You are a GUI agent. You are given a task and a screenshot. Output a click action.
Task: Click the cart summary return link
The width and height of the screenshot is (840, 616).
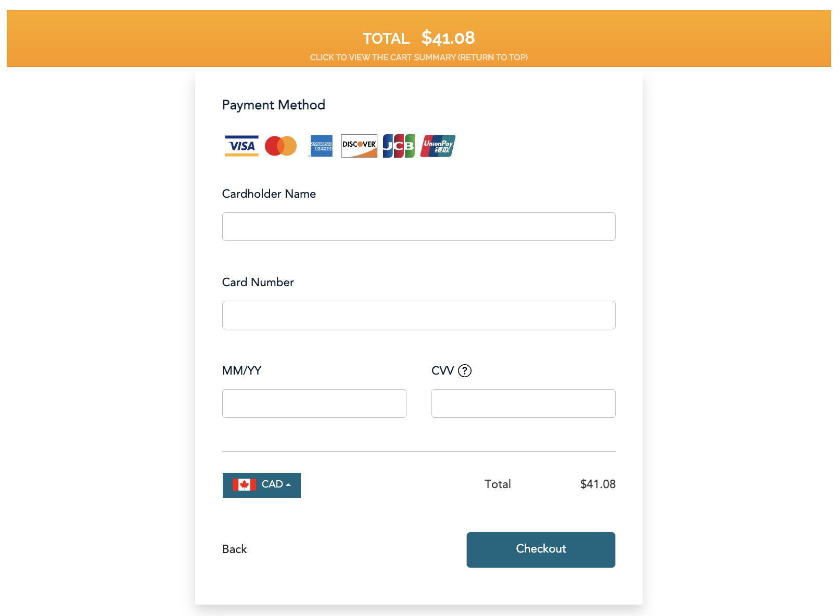click(x=419, y=57)
